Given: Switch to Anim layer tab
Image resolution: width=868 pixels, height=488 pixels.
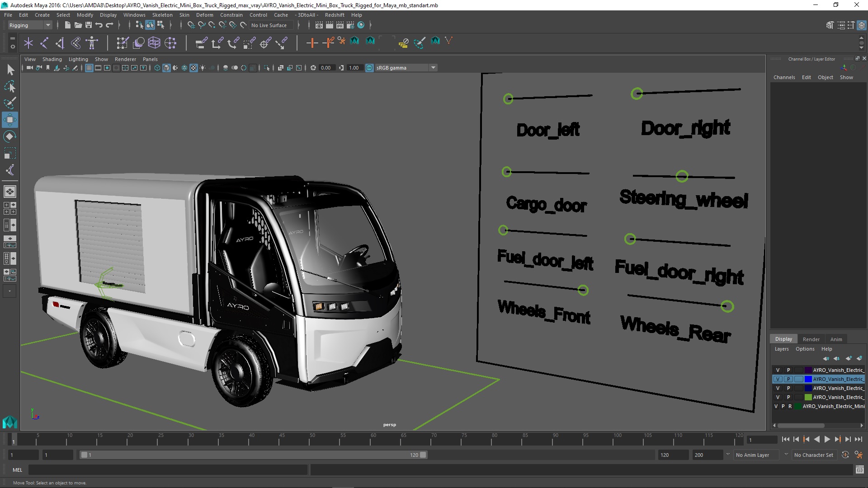Looking at the screenshot, I should [836, 339].
